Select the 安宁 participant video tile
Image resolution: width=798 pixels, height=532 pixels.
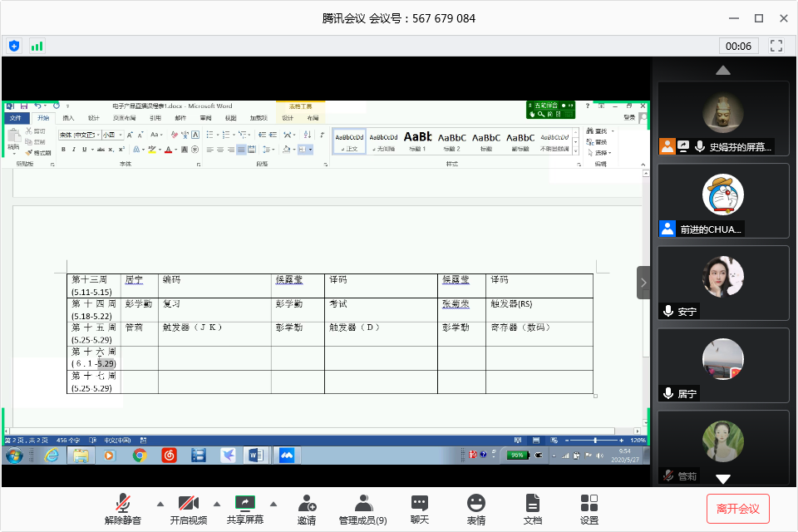point(722,283)
